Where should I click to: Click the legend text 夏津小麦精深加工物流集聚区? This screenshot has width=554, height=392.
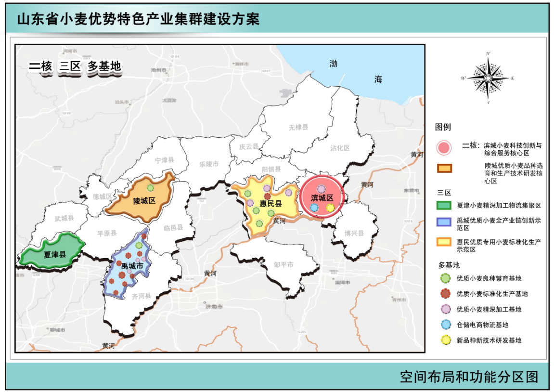tap(499, 205)
